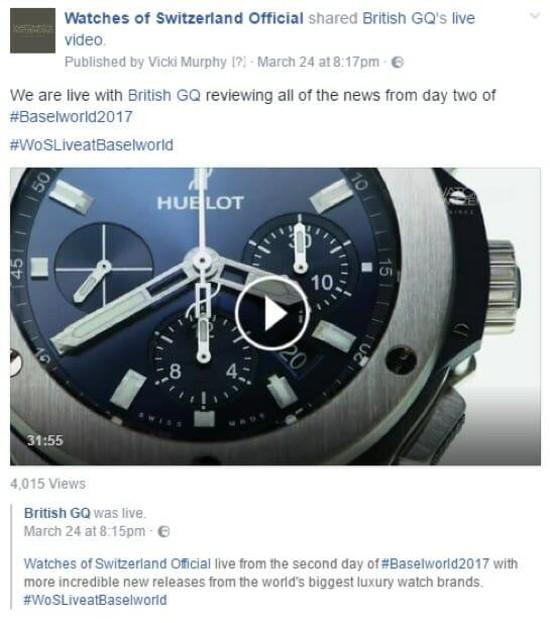Click the Watches of Switzerland profile picture
The image size is (550, 623).
tap(33, 30)
